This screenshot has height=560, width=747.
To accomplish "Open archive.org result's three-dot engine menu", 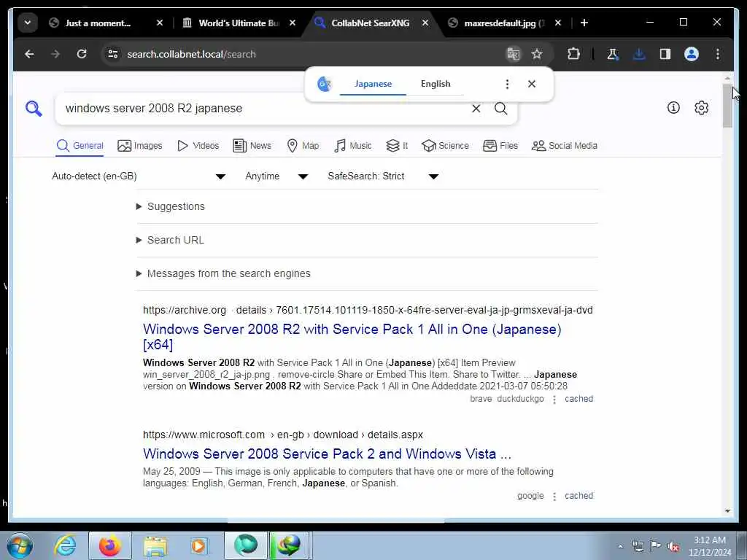I will [554, 400].
